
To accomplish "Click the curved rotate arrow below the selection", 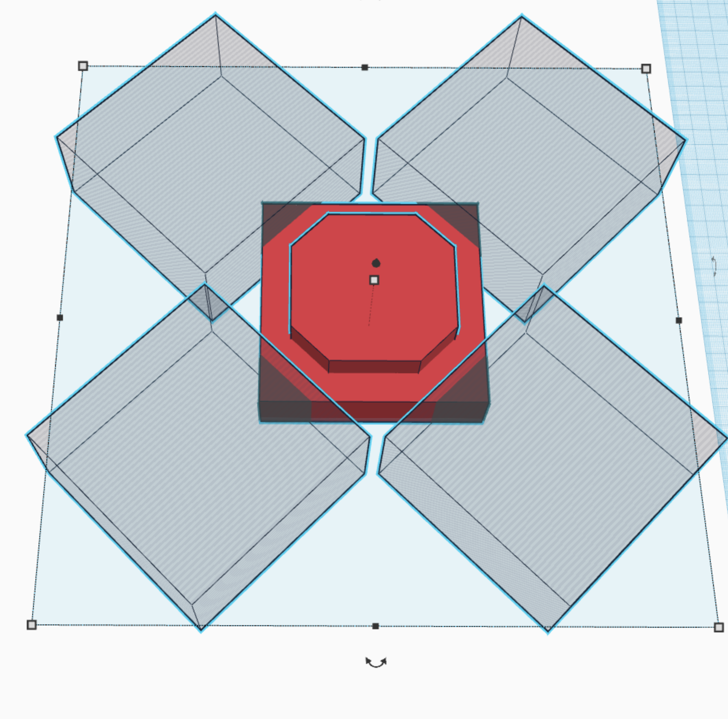I will (x=376, y=662).
